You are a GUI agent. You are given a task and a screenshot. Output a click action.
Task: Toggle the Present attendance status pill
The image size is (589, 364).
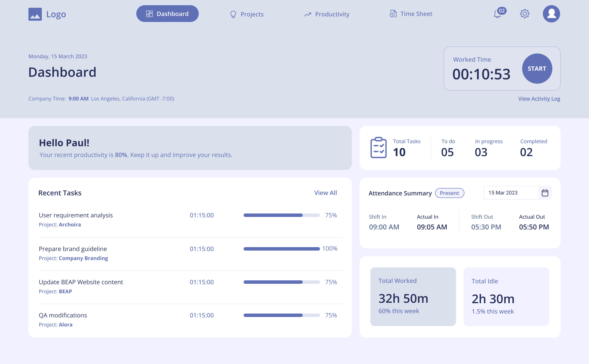[450, 193]
